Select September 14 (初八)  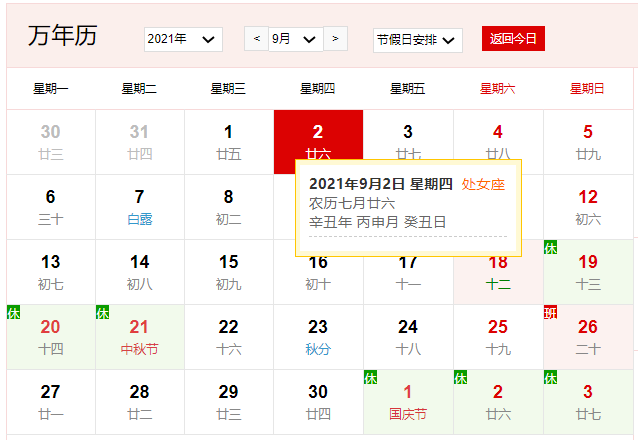click(140, 272)
